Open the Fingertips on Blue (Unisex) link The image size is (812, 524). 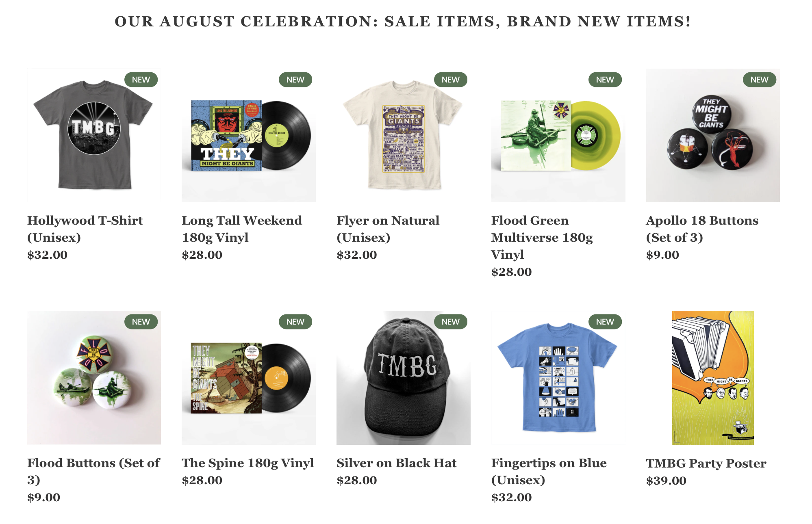coord(549,471)
